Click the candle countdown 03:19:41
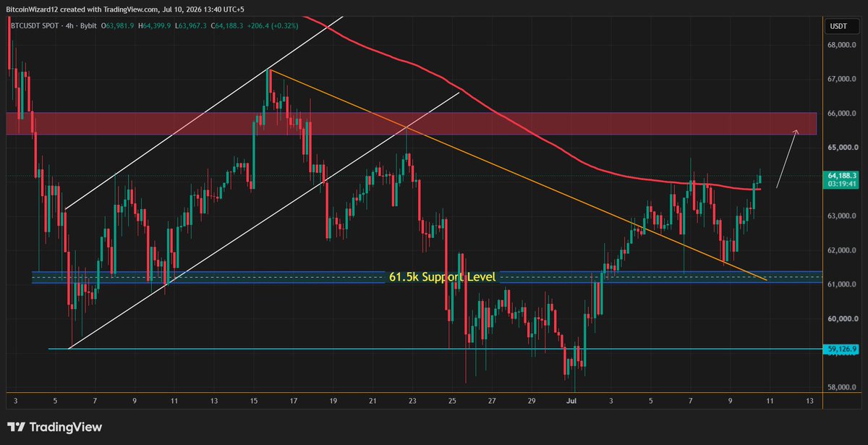This screenshot has height=445, width=868. [841, 184]
